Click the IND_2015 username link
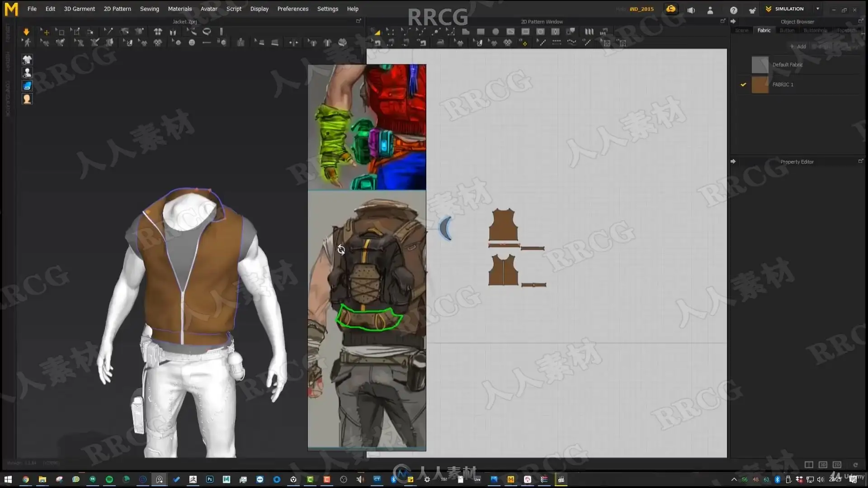The width and height of the screenshot is (868, 488). click(641, 9)
